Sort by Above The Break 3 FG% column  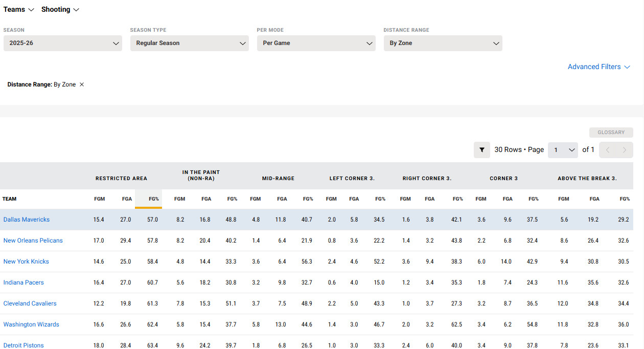625,199
